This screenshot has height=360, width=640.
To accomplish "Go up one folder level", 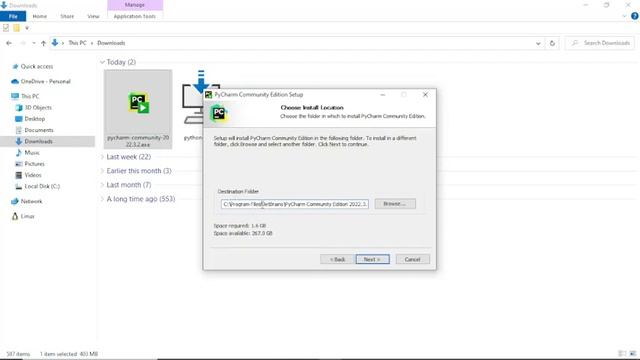I will (43, 43).
